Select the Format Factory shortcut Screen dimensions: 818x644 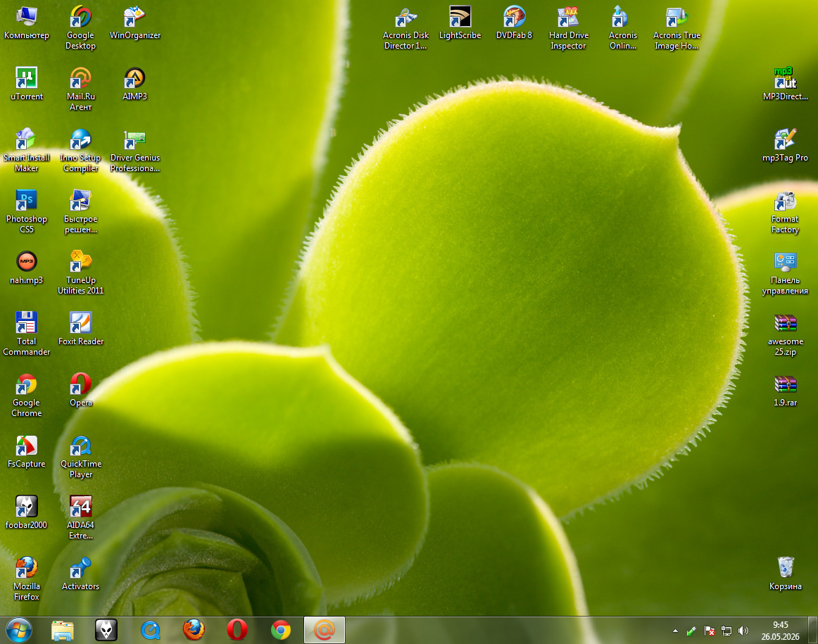click(785, 211)
